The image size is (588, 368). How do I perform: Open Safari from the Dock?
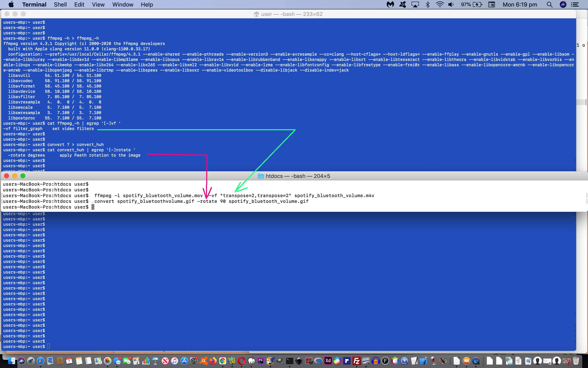click(41, 361)
